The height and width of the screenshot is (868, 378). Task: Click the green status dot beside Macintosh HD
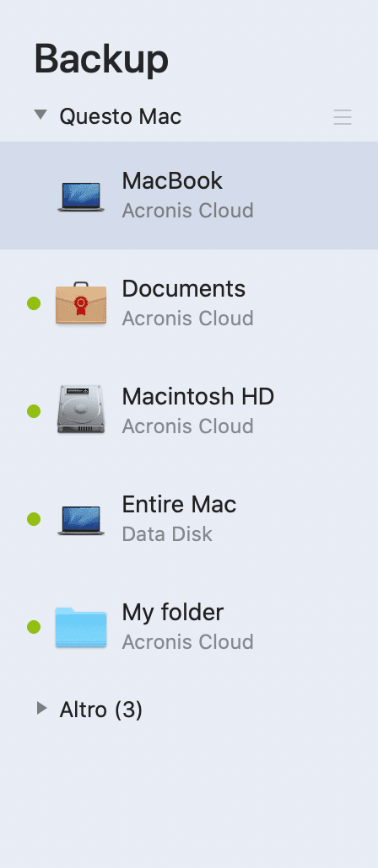coord(34,411)
